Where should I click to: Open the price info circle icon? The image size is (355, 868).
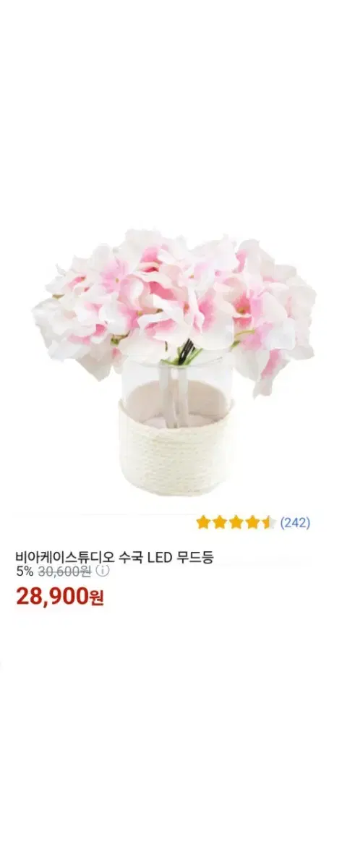point(102,571)
